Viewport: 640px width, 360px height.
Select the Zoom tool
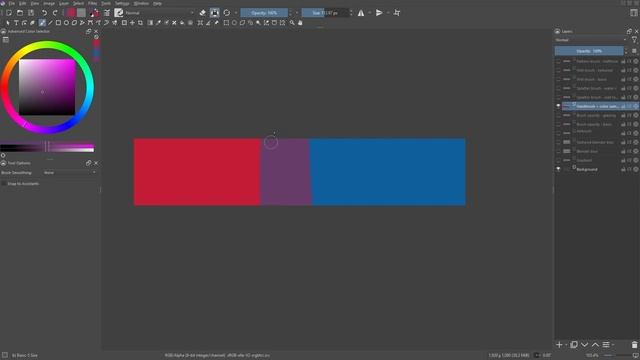pyautogui.click(x=292, y=23)
